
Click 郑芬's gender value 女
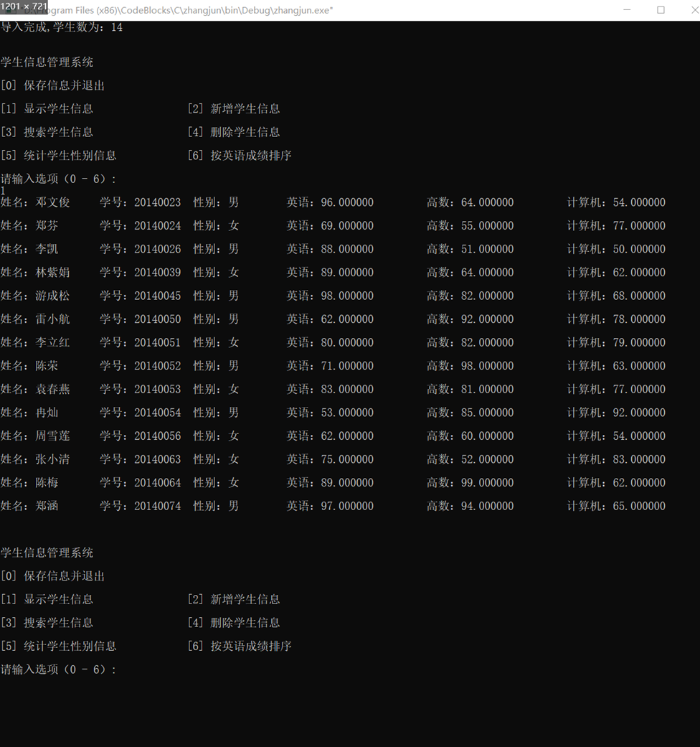pyautogui.click(x=233, y=226)
